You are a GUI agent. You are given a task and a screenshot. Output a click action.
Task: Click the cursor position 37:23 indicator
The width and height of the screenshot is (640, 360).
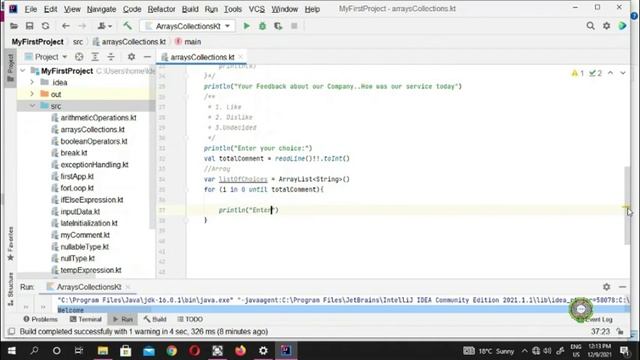coord(600,331)
